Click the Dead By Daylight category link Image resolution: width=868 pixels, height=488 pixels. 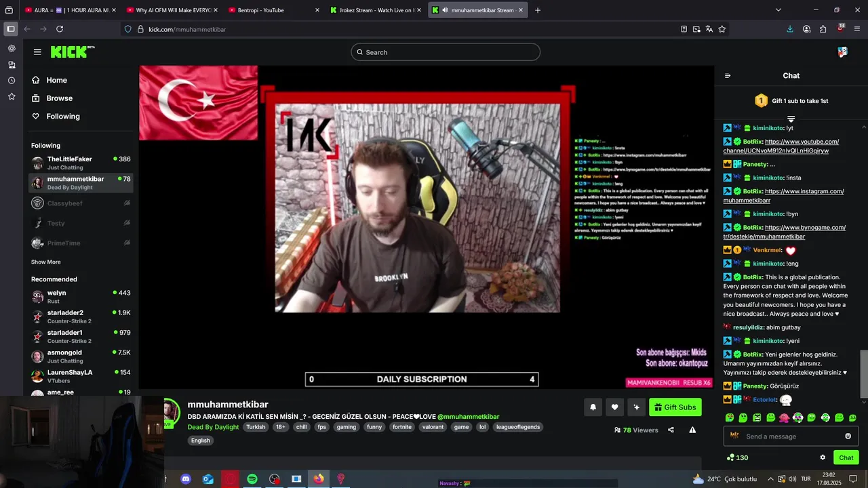tap(213, 427)
